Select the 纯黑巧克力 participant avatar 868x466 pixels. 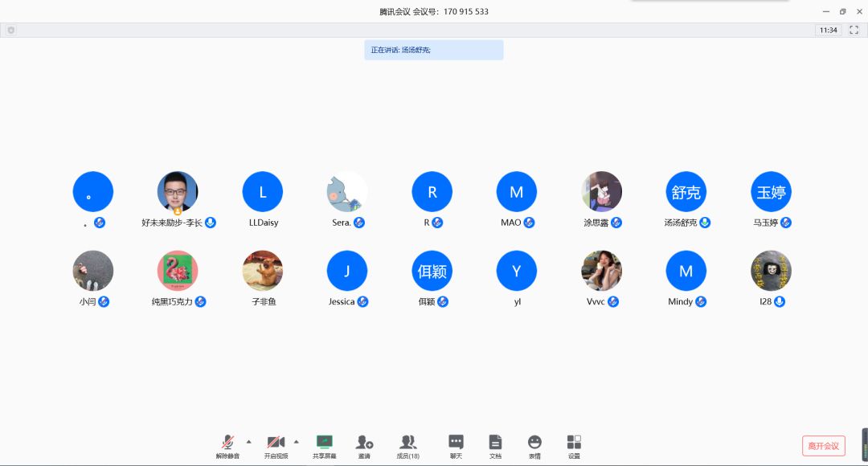[178, 271]
